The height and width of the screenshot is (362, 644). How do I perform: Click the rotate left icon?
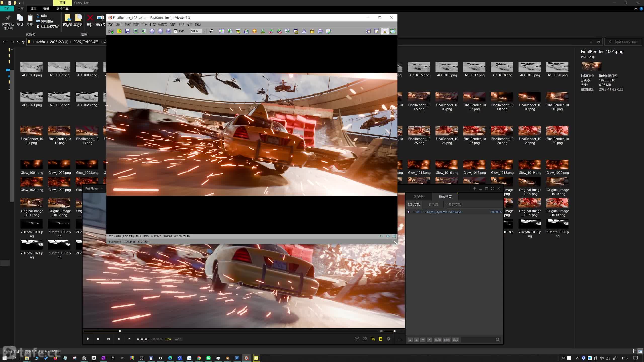(x=271, y=31)
